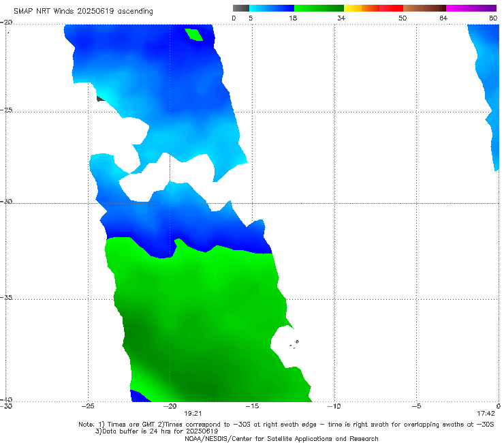504x443 pixels.
Task: Click colorbar label 64
Action: [443, 18]
